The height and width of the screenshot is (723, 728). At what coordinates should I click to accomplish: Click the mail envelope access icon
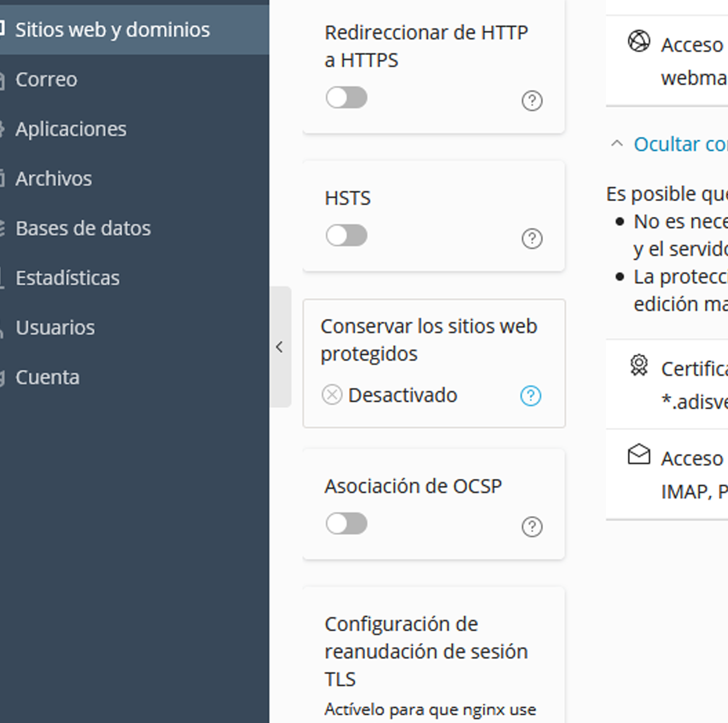[639, 455]
